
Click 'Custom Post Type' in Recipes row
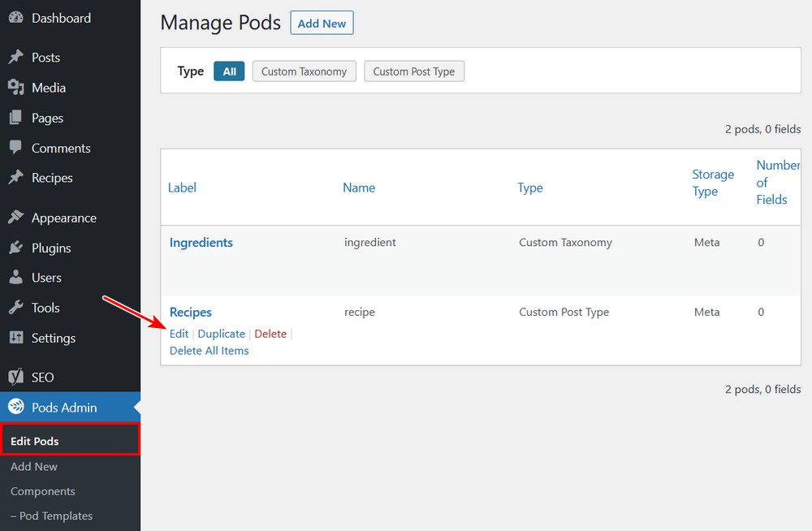point(564,312)
